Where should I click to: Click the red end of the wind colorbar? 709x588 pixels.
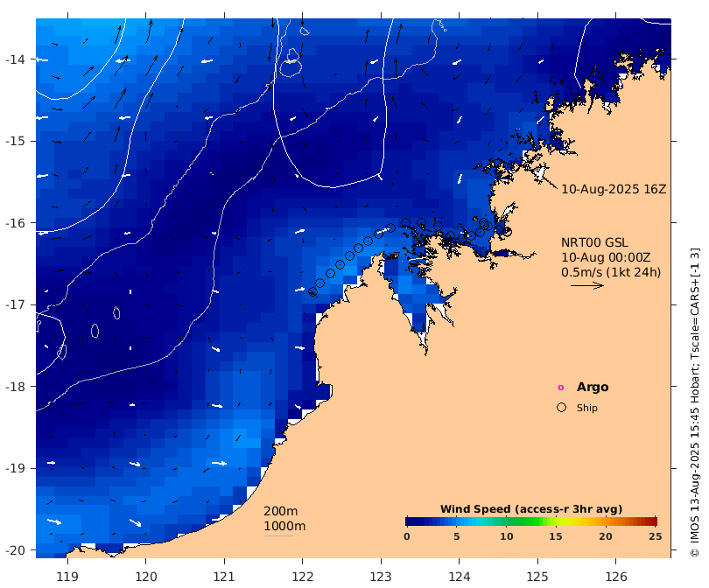(x=652, y=521)
